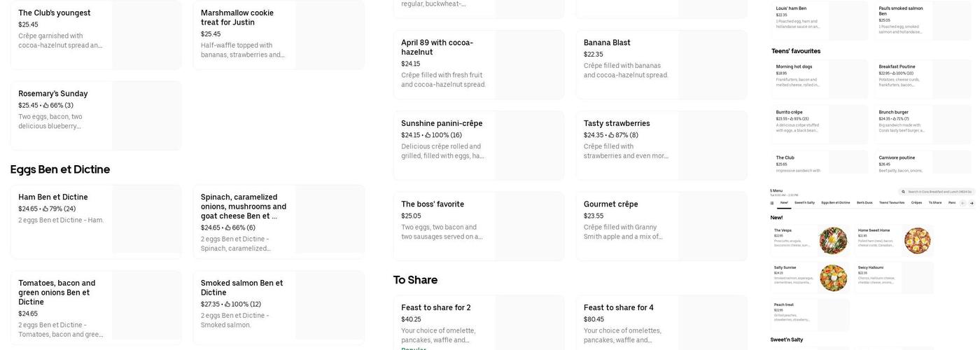
Task: Click thumbs-up icon on Tasty strawberries
Action: pyautogui.click(x=611, y=135)
